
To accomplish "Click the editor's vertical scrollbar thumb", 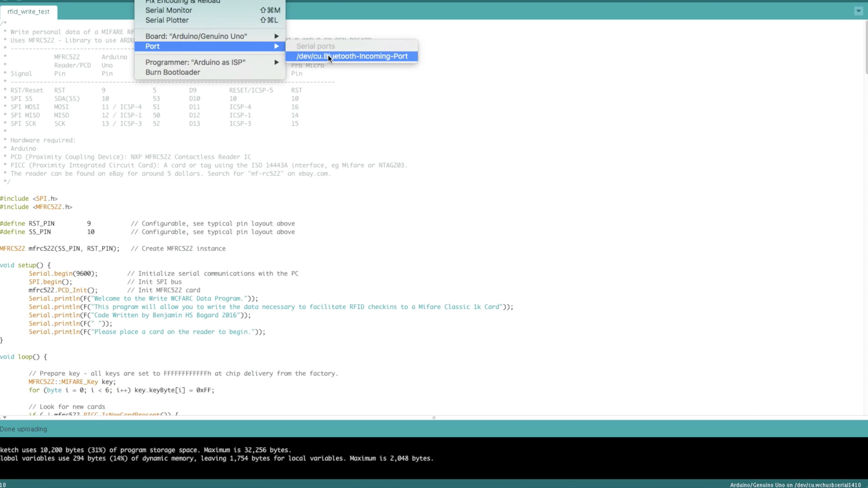I will [x=866, y=47].
